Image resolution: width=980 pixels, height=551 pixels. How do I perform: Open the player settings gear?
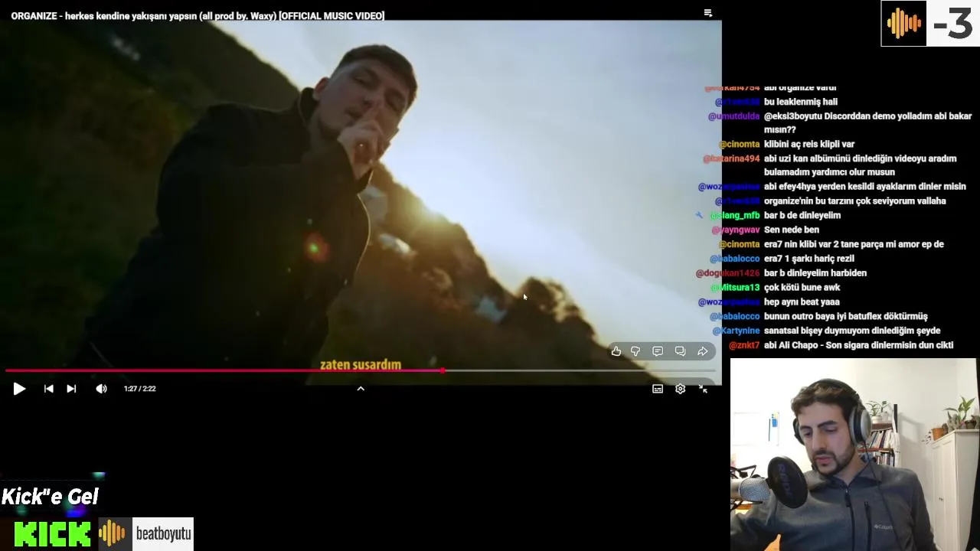(x=680, y=389)
